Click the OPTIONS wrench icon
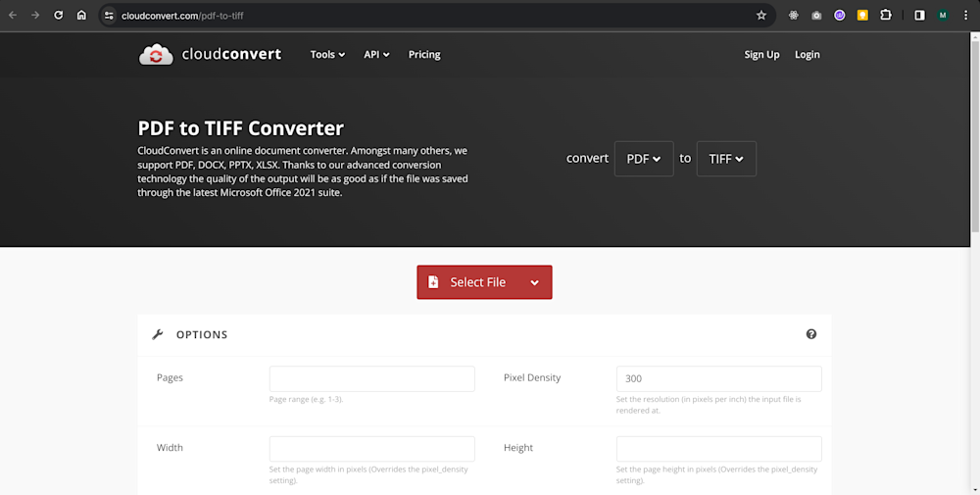This screenshot has height=495, width=980. coord(158,334)
